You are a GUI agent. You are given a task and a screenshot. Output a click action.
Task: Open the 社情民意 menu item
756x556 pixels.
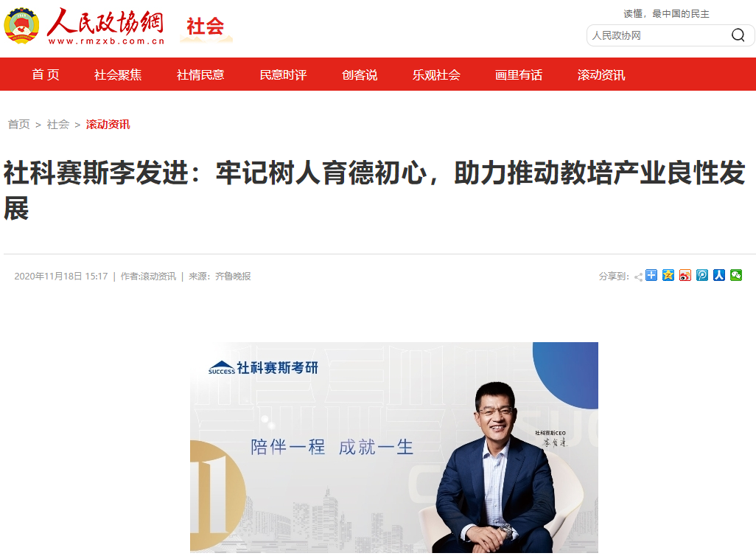coord(200,74)
